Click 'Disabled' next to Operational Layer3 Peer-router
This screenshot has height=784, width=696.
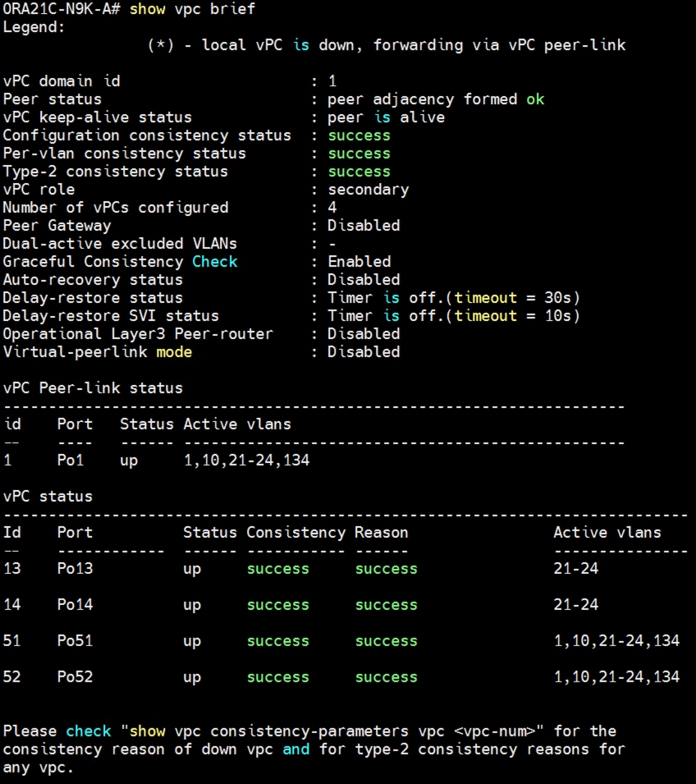click(364, 334)
